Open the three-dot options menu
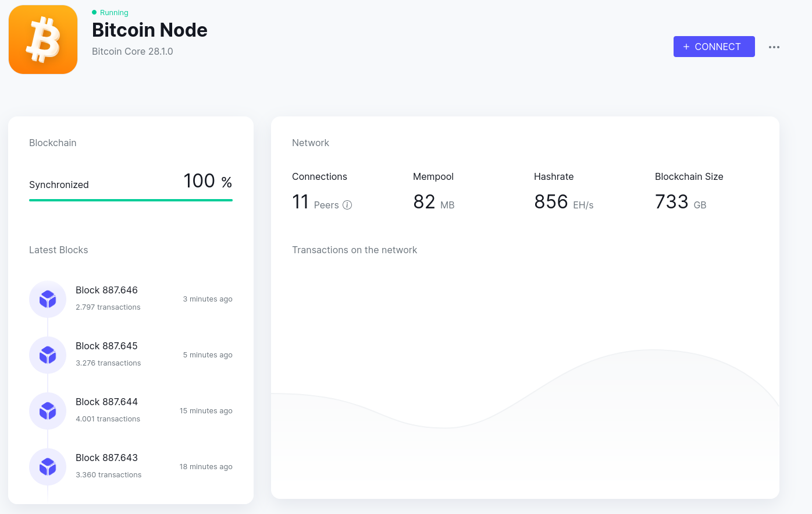The width and height of the screenshot is (812, 514). (x=774, y=47)
